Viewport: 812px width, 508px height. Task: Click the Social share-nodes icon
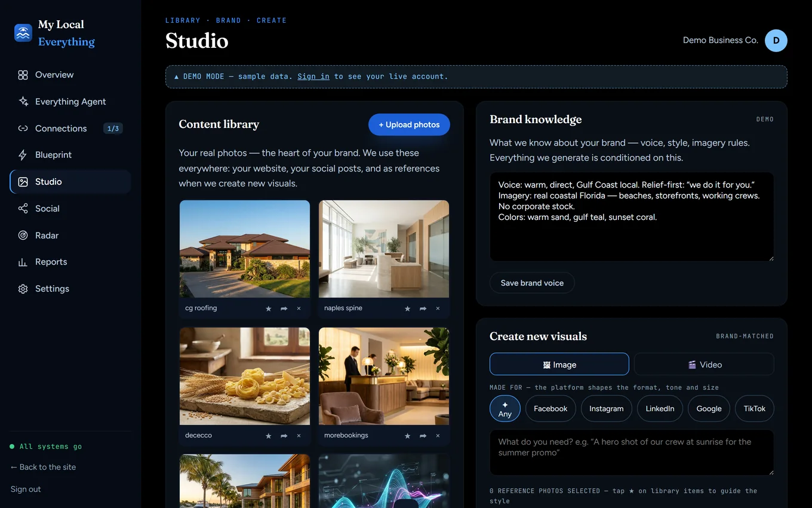[23, 209]
